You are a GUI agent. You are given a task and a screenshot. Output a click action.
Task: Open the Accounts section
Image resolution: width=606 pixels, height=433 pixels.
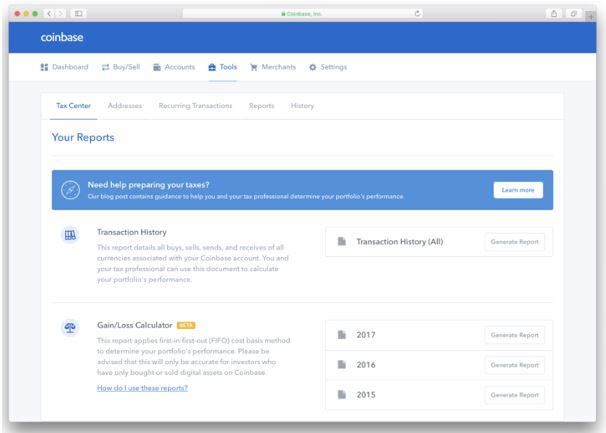click(174, 67)
